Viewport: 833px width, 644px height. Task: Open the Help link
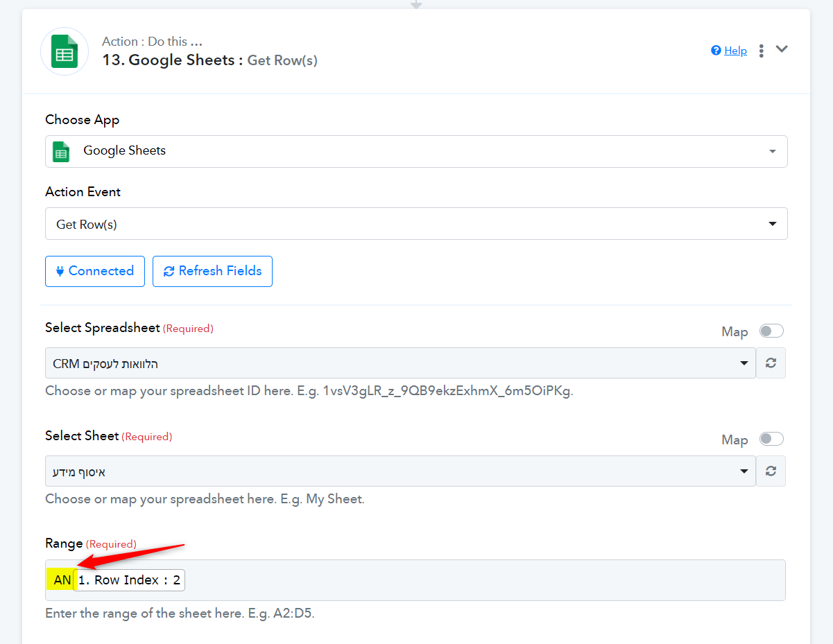click(735, 51)
